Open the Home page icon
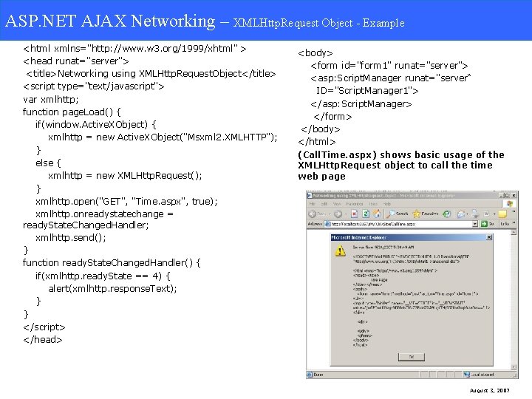Image resolution: width=532 pixels, height=399 pixels. point(377,214)
